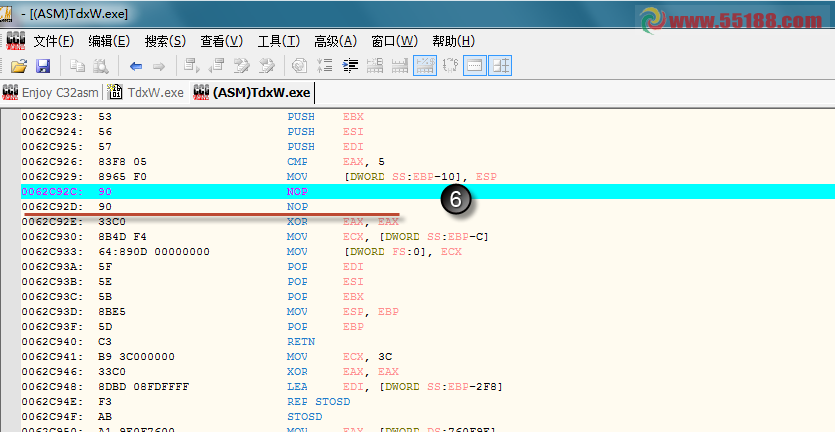
Task: Open the 搜索(S) menu
Action: tap(165, 41)
